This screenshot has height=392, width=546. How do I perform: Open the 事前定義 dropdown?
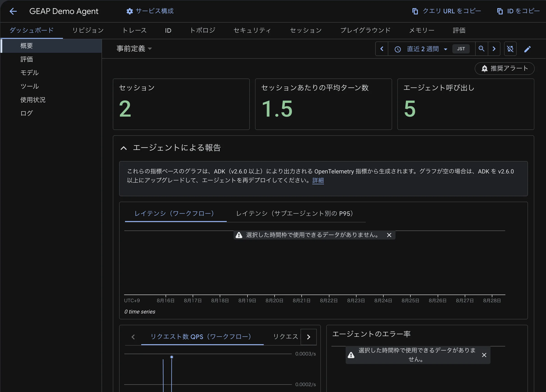click(x=134, y=49)
